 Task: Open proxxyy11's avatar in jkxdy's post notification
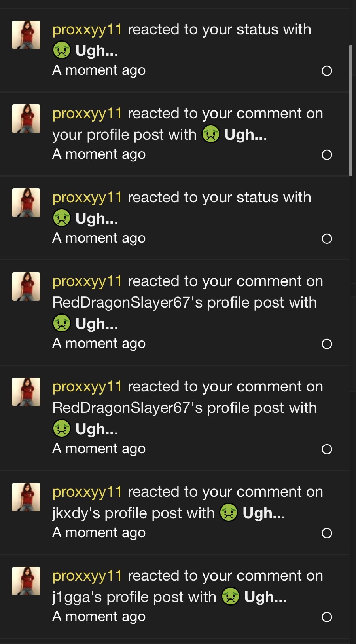pyautogui.click(x=26, y=497)
